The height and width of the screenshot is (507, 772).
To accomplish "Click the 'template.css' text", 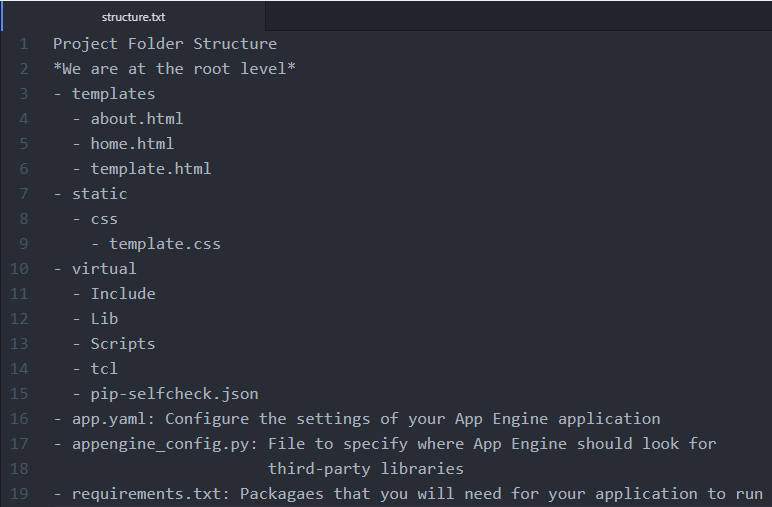I will point(165,244).
